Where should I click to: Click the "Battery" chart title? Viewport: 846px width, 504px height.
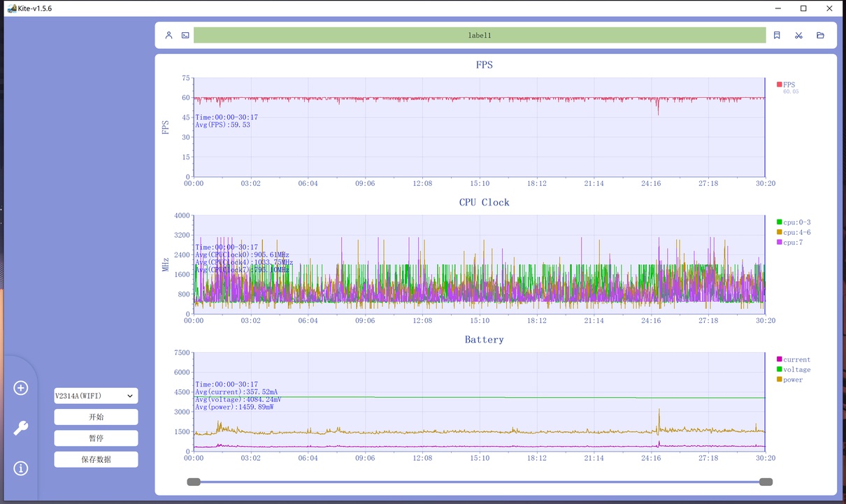(x=485, y=340)
